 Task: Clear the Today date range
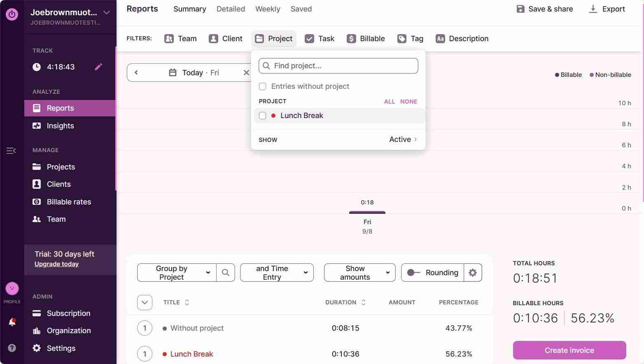(x=246, y=73)
